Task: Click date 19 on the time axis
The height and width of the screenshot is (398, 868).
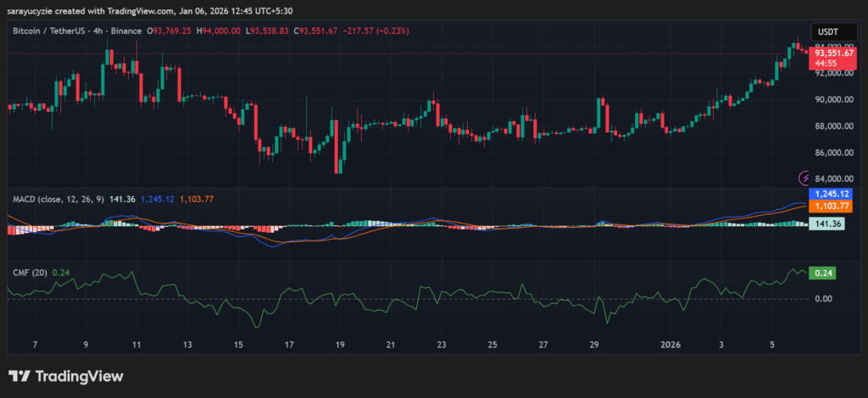Action: tap(340, 345)
